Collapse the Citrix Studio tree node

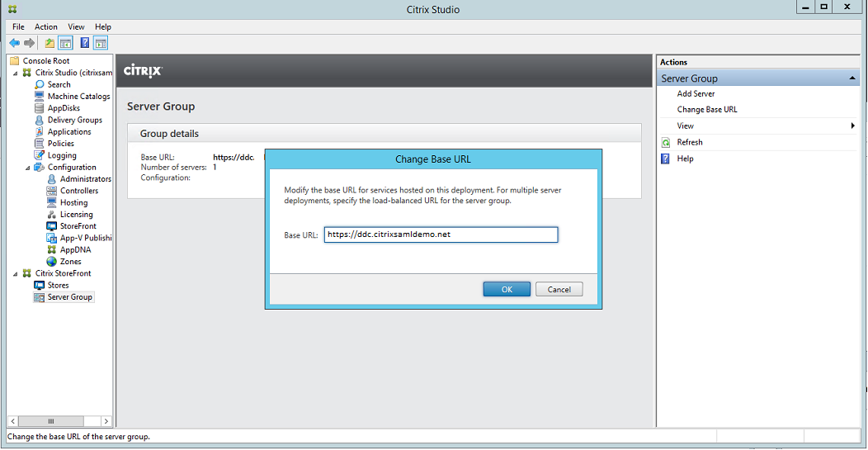(16, 73)
